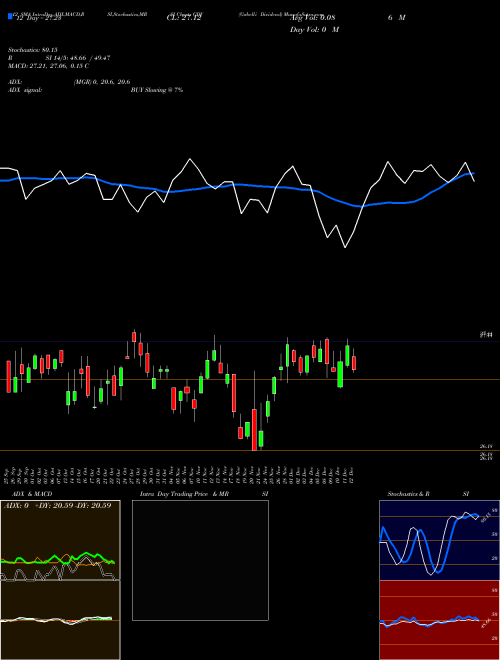Click the 'ADX: 0 +DY: 20.59 -DY: 20.59' readout
This screenshot has width=500, height=660.
58,506
